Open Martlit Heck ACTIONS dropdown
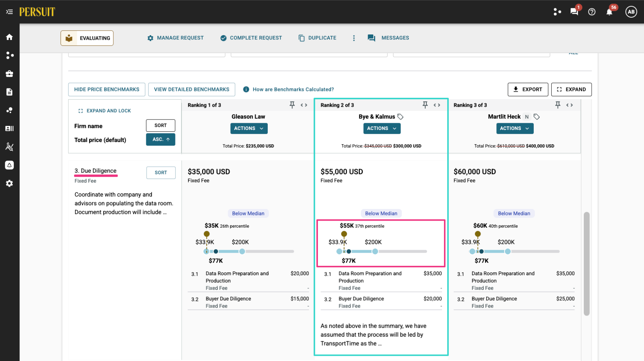The height and width of the screenshot is (361, 644). (515, 128)
